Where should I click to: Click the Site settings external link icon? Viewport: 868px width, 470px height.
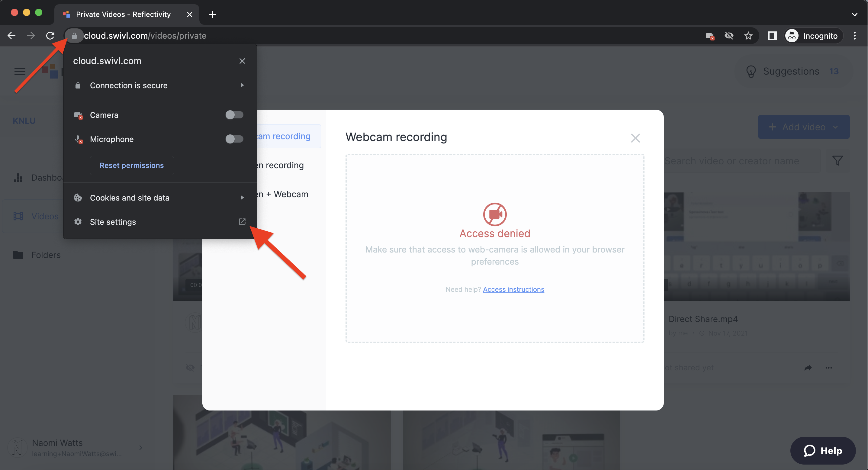[x=242, y=222]
